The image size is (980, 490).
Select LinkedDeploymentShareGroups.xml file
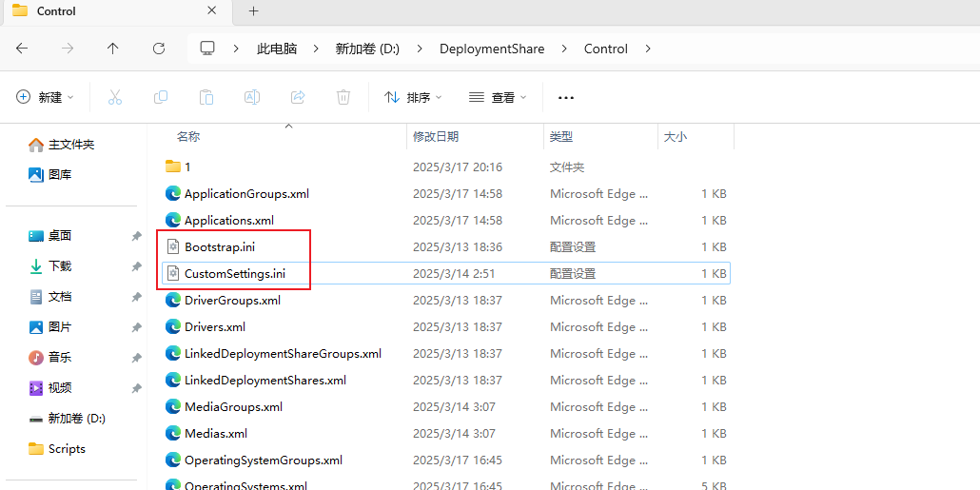[445, 353]
